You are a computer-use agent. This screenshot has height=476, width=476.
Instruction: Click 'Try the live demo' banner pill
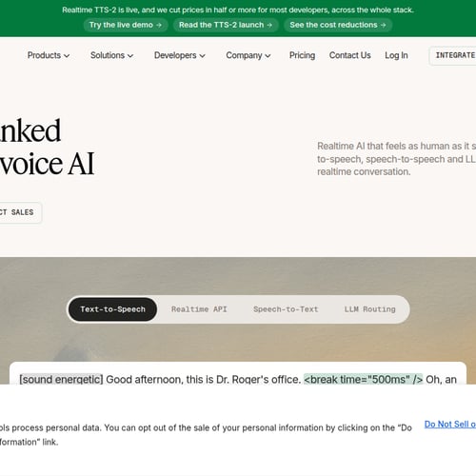[126, 25]
